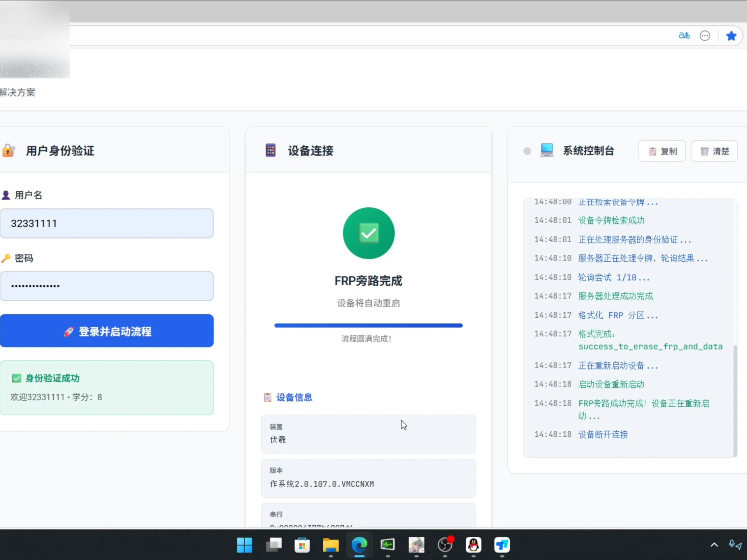This screenshot has width=747, height=560.
Task: Click the key icon beside 密码 label
Action: [x=6, y=258]
